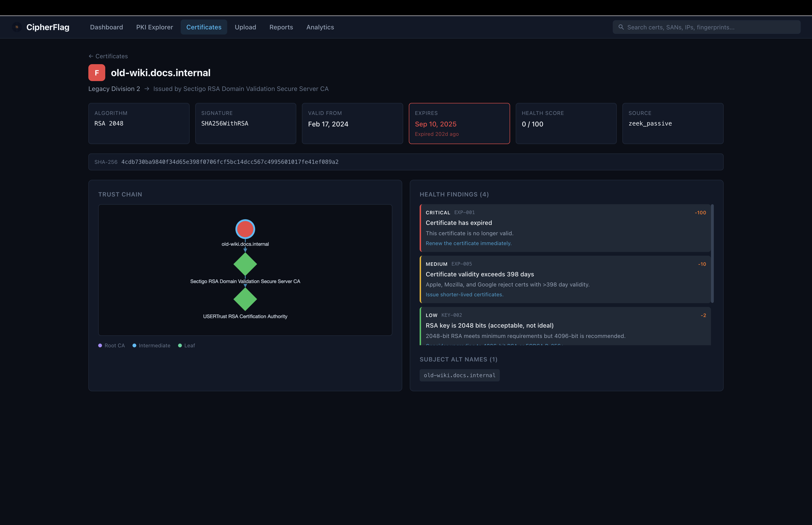Viewport: 812px width, 525px height.
Task: Open the PKI Explorer tab
Action: 155,27
